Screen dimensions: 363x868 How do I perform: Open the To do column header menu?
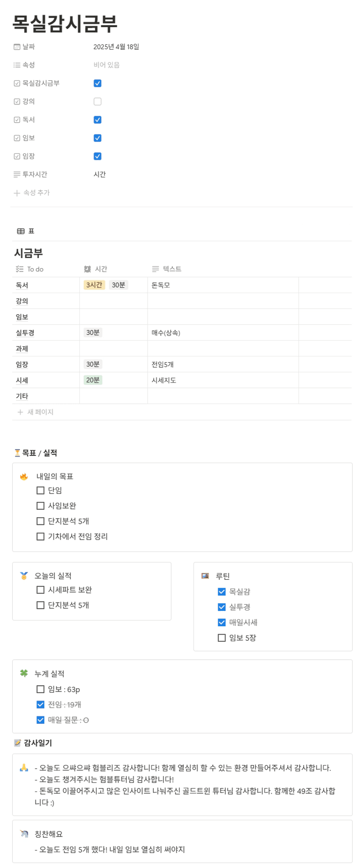[x=35, y=269]
